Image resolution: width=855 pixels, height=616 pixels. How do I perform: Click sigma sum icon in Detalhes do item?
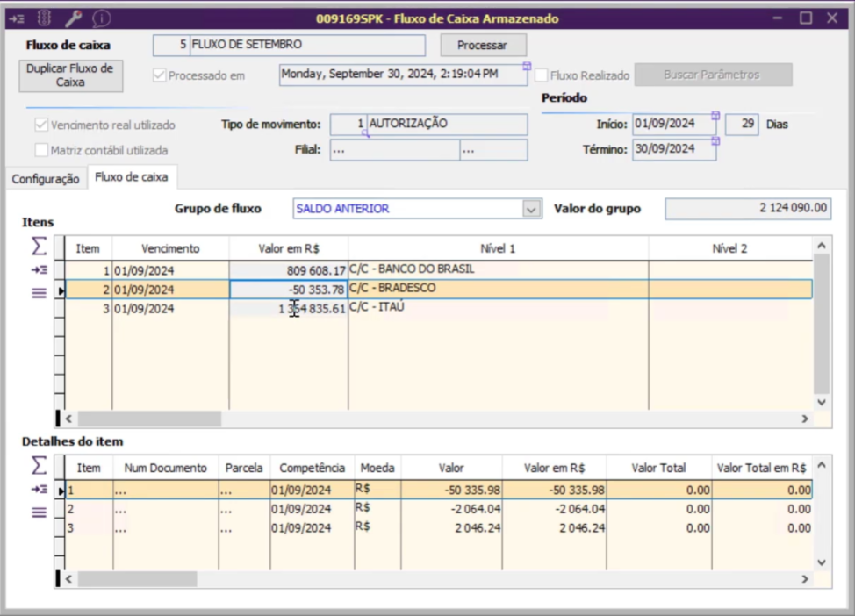(x=39, y=465)
